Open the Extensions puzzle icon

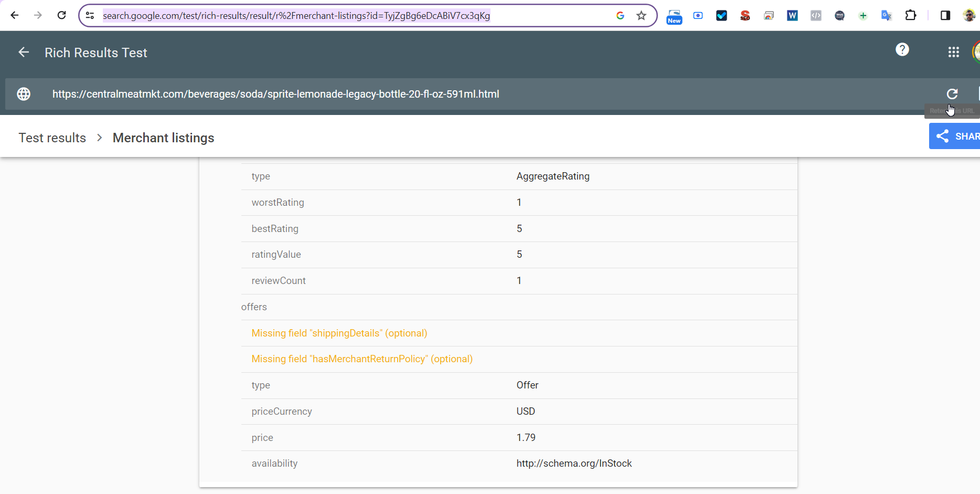point(911,16)
